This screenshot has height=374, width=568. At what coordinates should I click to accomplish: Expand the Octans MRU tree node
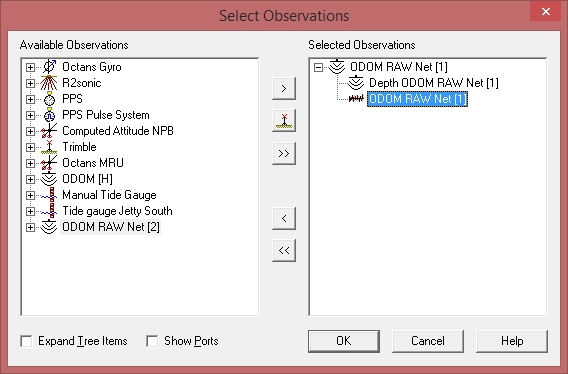tap(30, 163)
